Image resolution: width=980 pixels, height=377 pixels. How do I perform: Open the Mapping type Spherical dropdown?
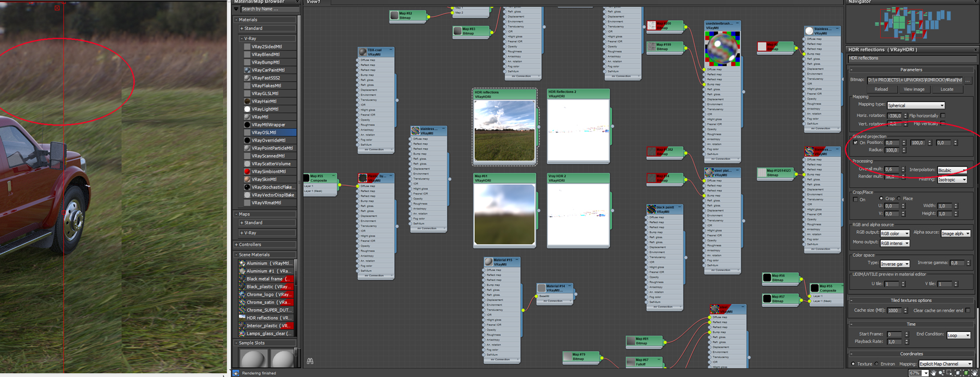(916, 105)
